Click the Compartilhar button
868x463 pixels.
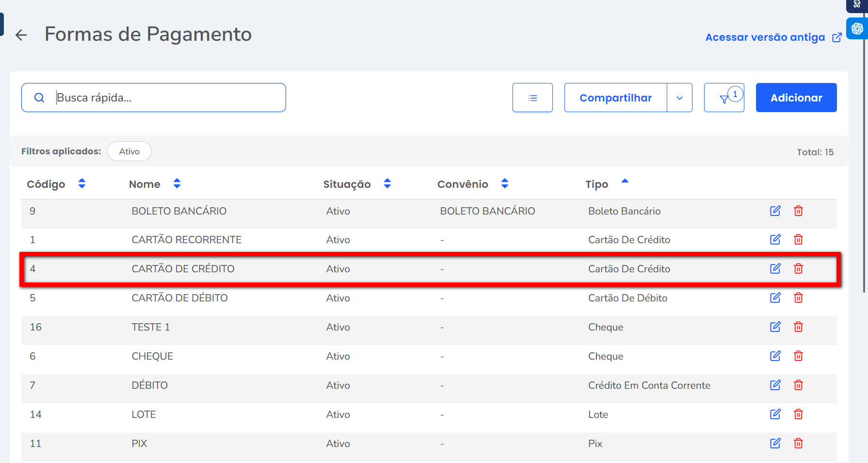[615, 98]
